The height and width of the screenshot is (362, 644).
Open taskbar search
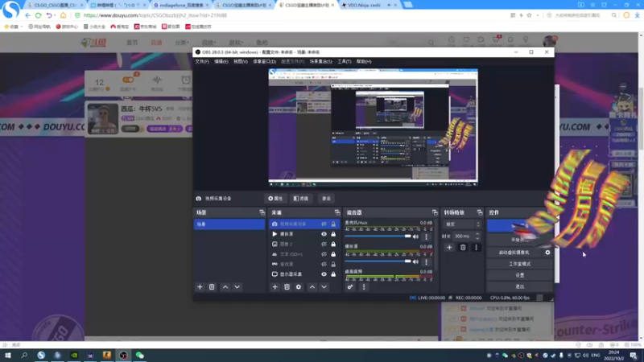tap(24, 355)
